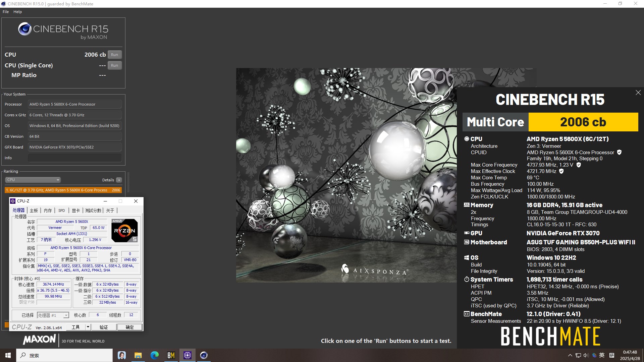Click the CPU-Z 工具 button
Viewport: 644px width, 362px height.
click(76, 327)
